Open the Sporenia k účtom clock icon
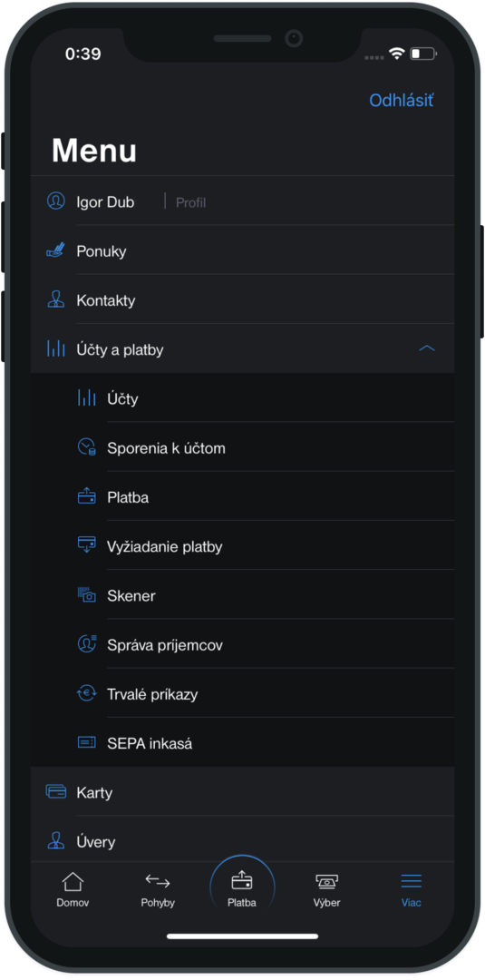This screenshot has height=980, width=485. tap(86, 447)
